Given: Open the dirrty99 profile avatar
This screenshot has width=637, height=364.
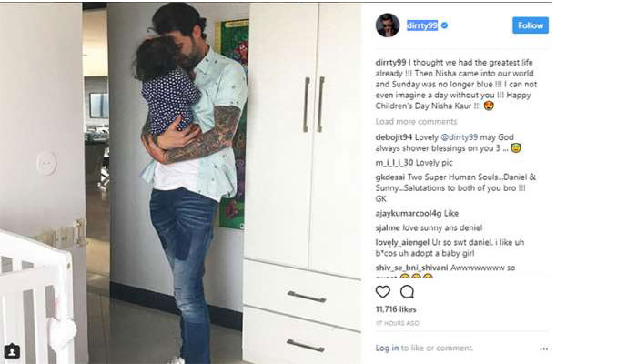Looking at the screenshot, I should point(388,25).
